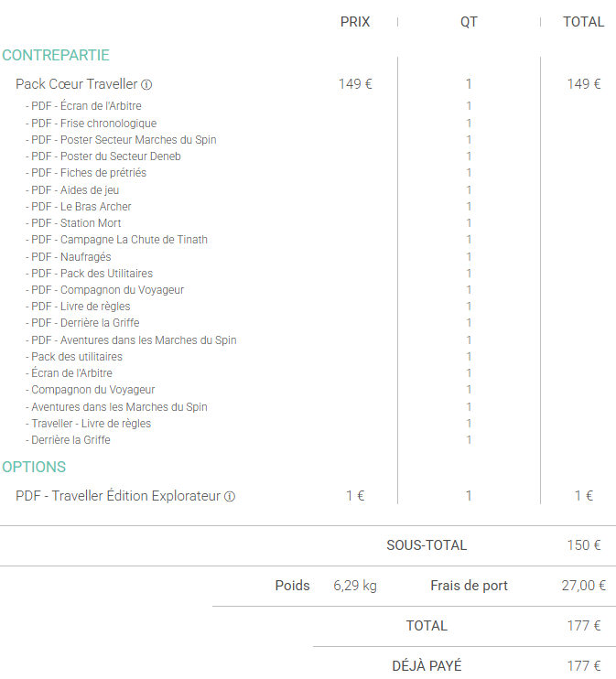616x679 pixels.
Task: Click the QT column header
Action: (469, 22)
